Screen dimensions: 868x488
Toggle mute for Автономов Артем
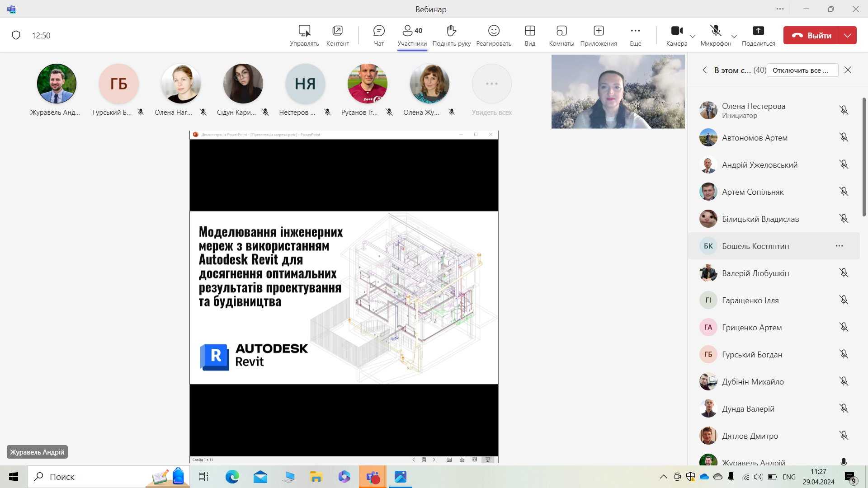coord(844,137)
